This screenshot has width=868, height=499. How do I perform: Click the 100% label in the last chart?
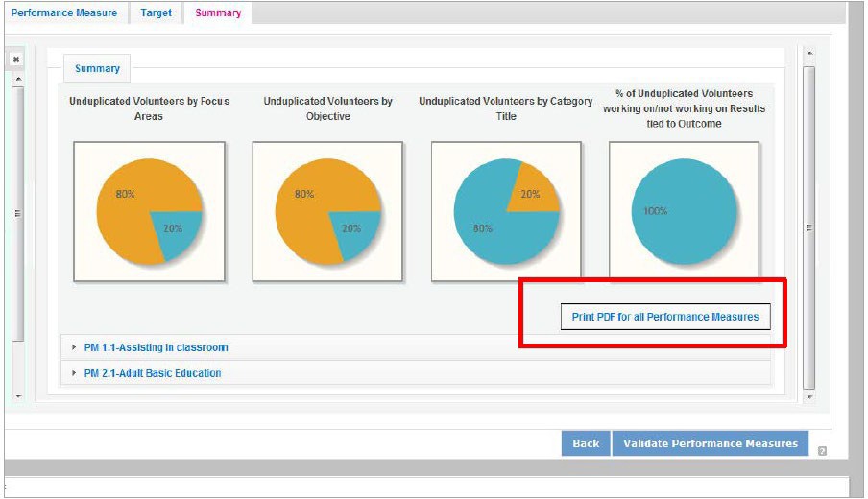coord(656,211)
